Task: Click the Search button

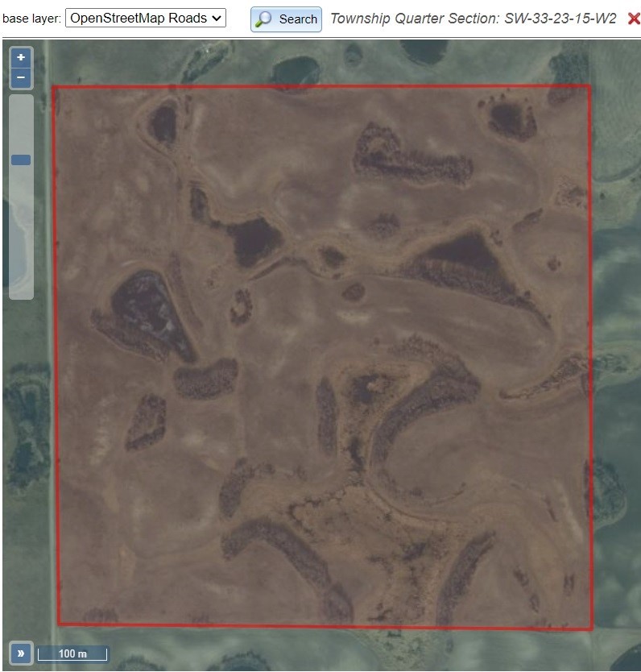Action: point(286,19)
